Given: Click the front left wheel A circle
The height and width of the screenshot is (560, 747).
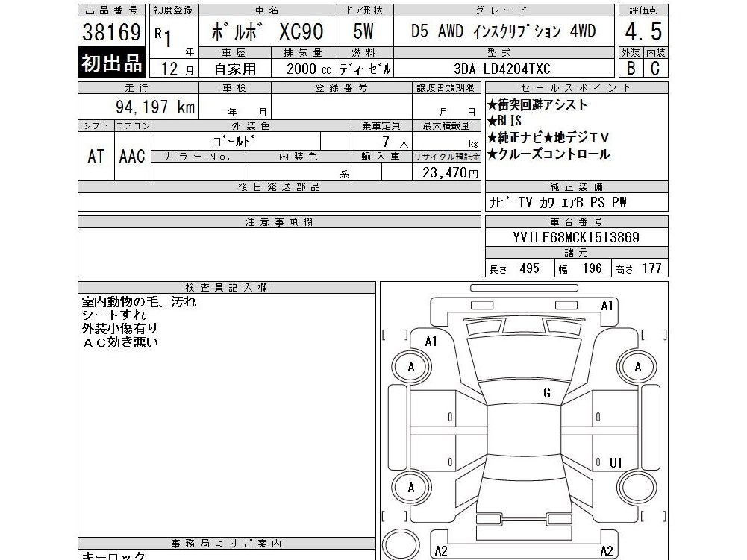Looking at the screenshot, I should (411, 367).
